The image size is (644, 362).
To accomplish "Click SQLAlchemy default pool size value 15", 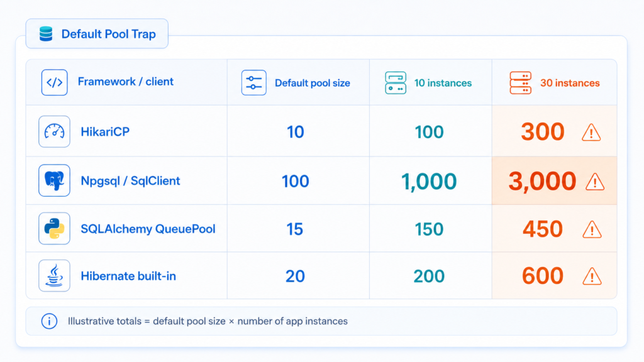I will pyautogui.click(x=295, y=229).
